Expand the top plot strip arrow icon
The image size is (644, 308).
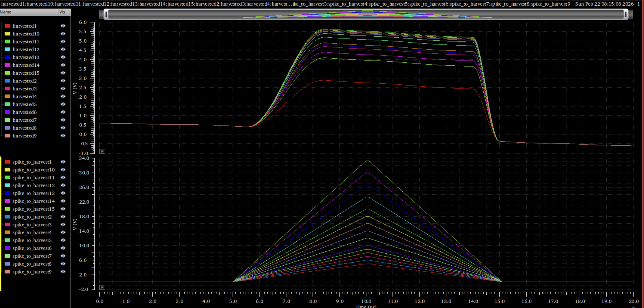(x=102, y=151)
